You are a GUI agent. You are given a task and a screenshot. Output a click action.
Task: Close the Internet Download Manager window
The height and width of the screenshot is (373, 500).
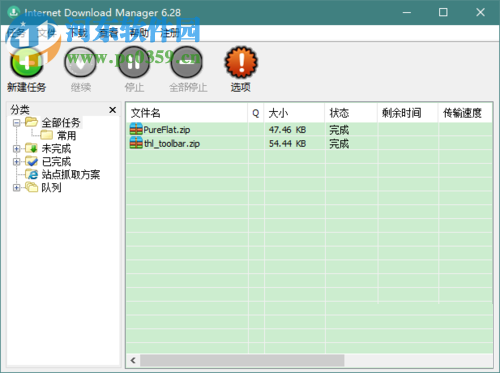(480, 12)
